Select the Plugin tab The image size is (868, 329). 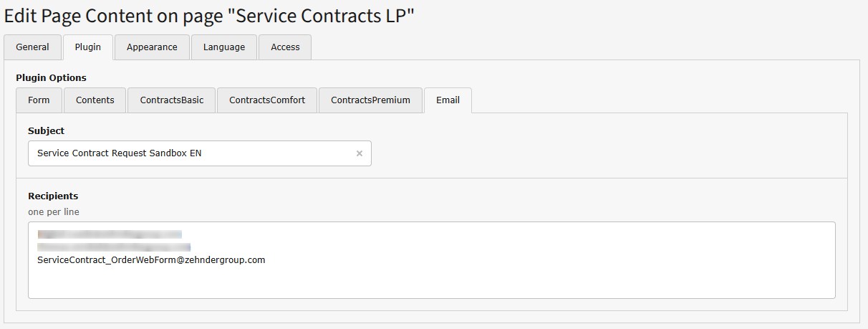(x=88, y=47)
